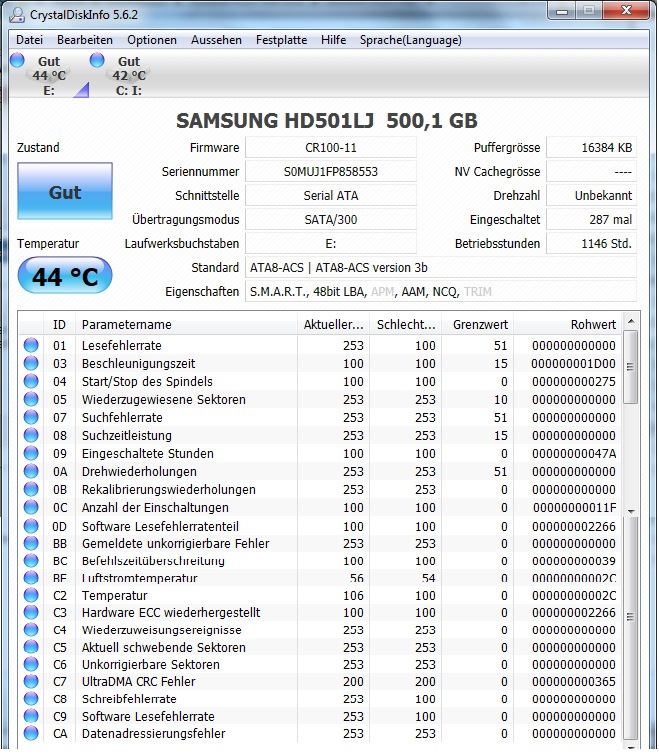The height and width of the screenshot is (754, 659).
Task: Click raw value 00000001D00 of Beschleunigungszeit
Action: 573,363
